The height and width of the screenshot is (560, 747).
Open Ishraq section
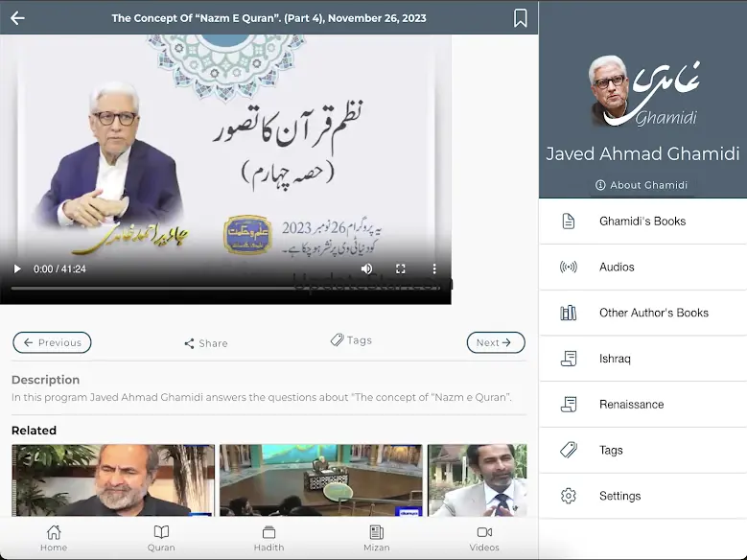tap(642, 359)
